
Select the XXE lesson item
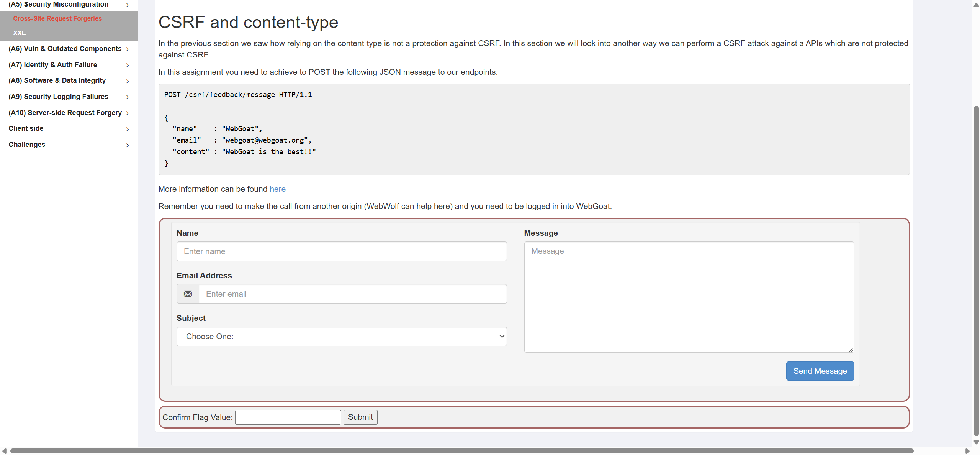tap(20, 33)
